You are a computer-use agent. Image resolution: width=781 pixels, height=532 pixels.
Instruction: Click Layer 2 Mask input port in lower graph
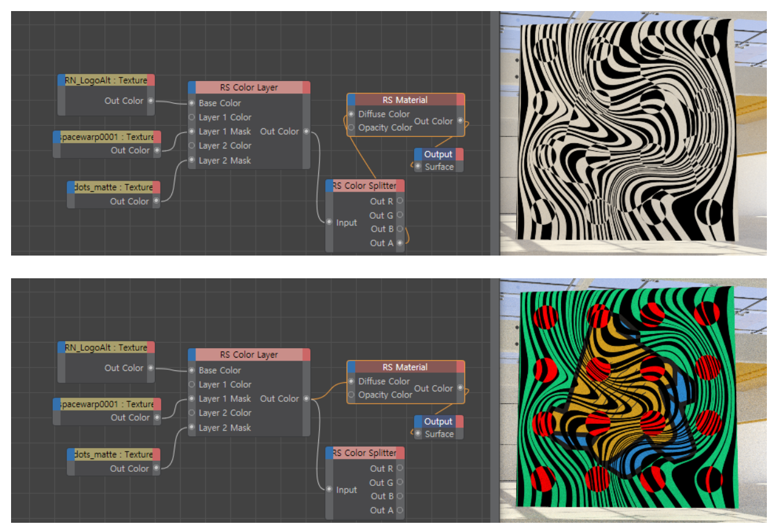pyautogui.click(x=192, y=428)
